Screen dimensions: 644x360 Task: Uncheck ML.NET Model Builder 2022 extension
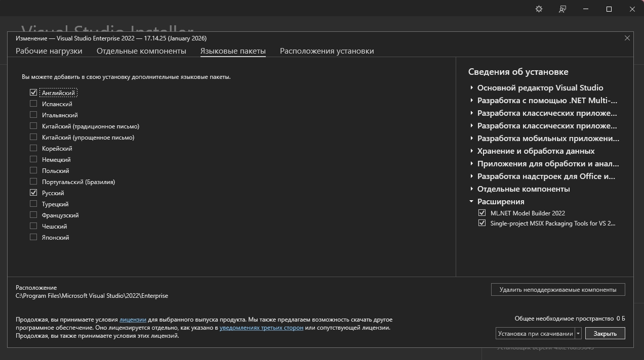click(482, 213)
